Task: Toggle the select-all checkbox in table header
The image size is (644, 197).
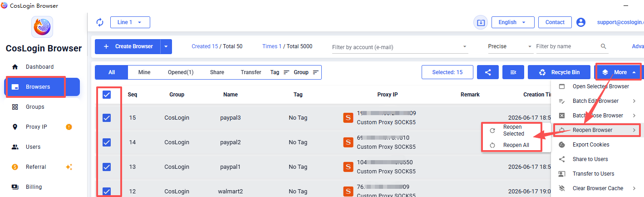Action: pyautogui.click(x=107, y=95)
